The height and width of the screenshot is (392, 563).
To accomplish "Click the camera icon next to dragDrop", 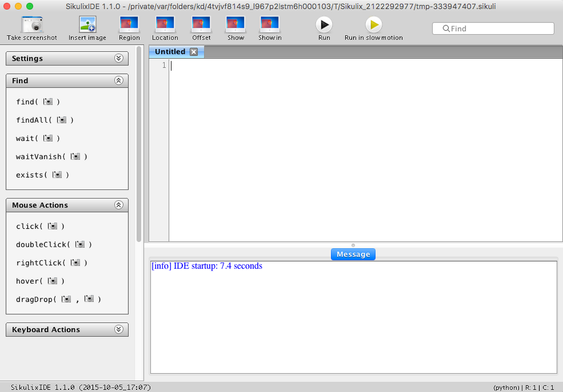I will click(66, 299).
